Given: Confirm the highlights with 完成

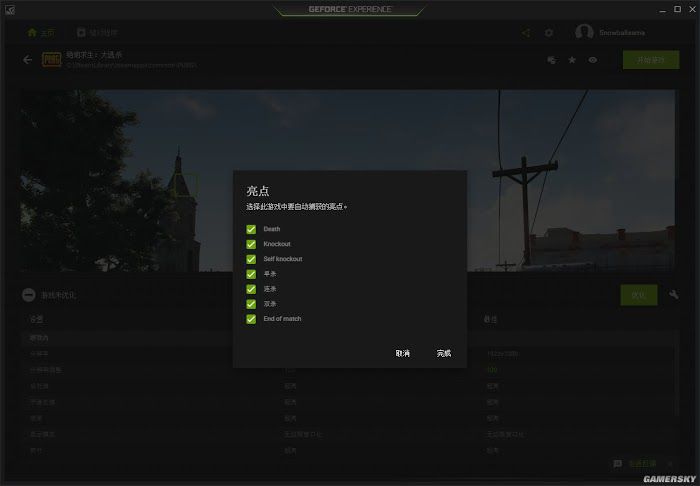Looking at the screenshot, I should click(444, 353).
